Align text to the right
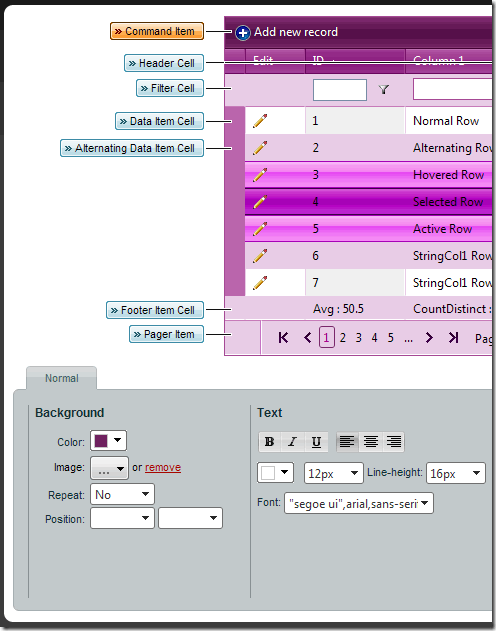Image resolution: width=496 pixels, height=631 pixels. pyautogui.click(x=393, y=442)
